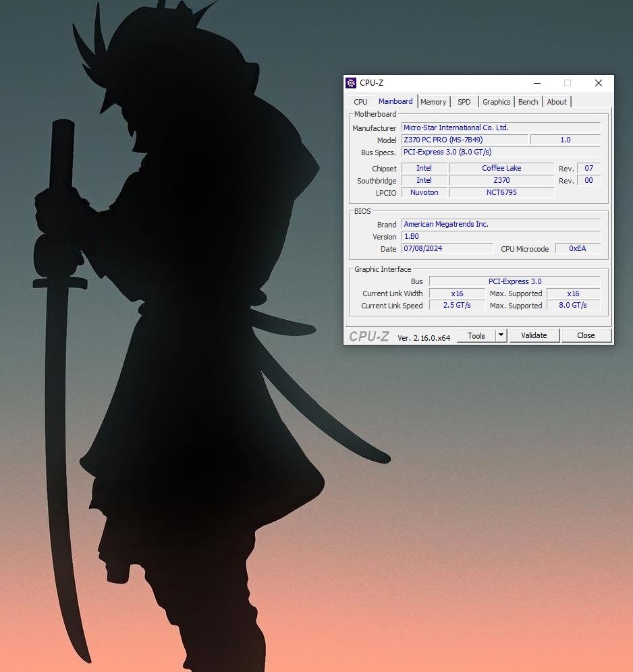
Task: Click the model revision value 1.0
Action: (566, 140)
